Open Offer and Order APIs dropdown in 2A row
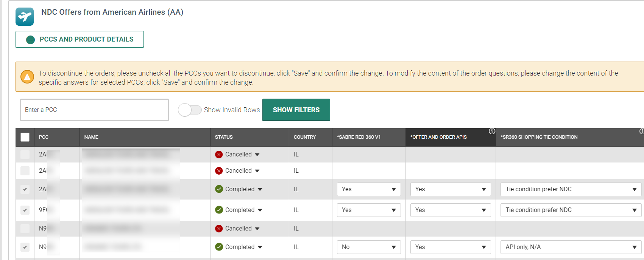644x260 pixels. (451, 189)
